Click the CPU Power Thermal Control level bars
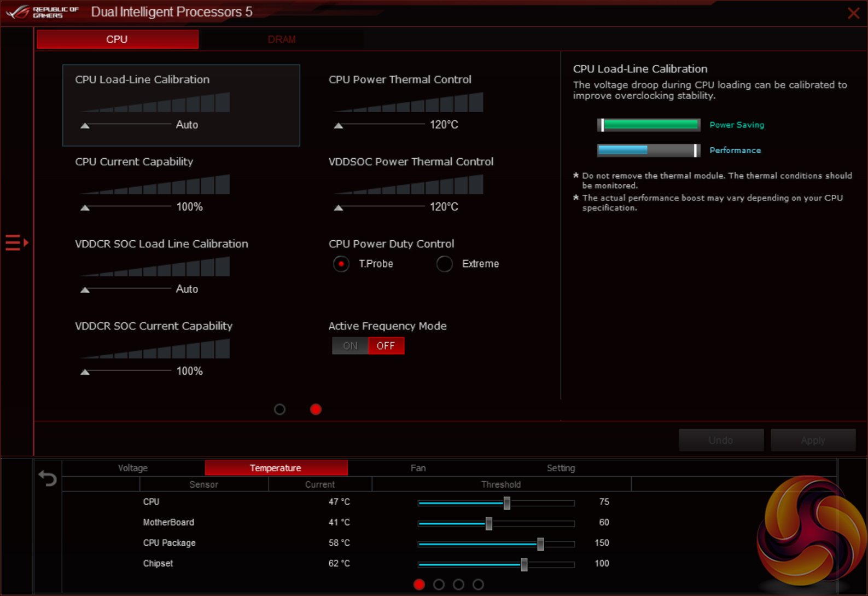The height and width of the screenshot is (596, 868). pyautogui.click(x=409, y=102)
